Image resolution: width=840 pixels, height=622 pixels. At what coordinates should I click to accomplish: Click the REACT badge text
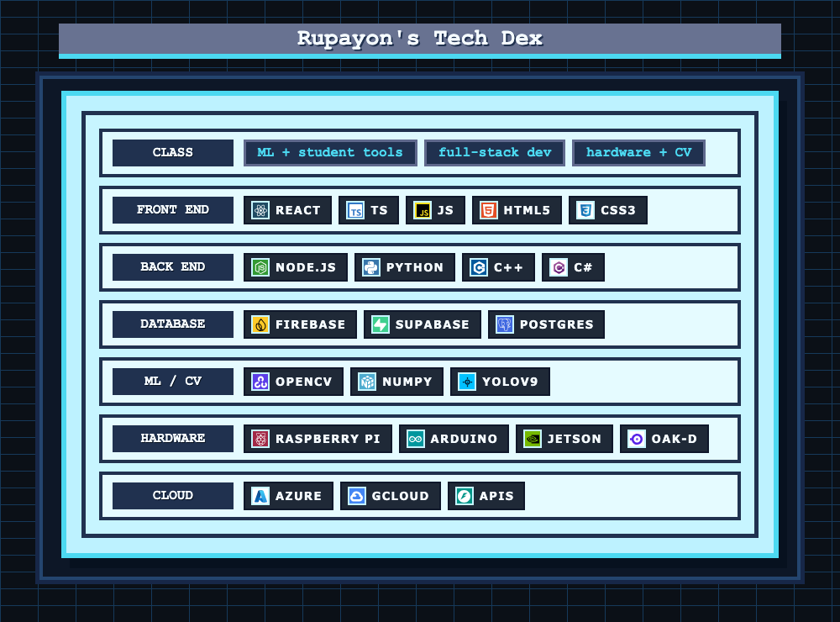pos(298,210)
